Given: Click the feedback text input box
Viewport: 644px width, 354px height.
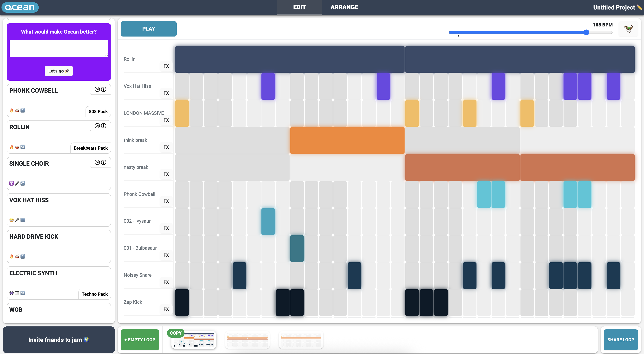Looking at the screenshot, I should point(59,48).
